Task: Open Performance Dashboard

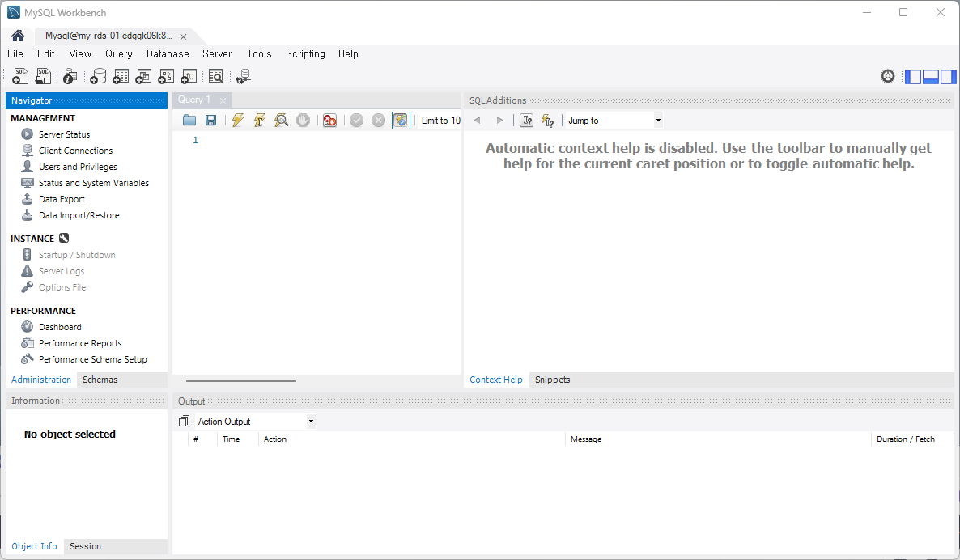Action: (59, 327)
